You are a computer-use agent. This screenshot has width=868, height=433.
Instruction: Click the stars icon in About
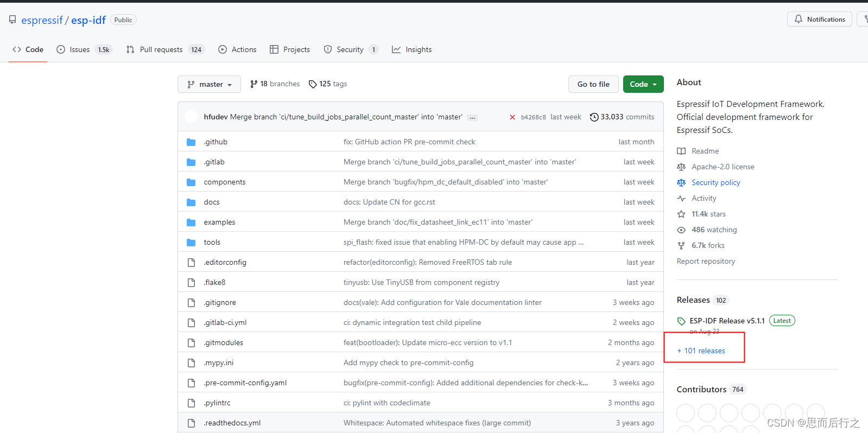pos(681,214)
